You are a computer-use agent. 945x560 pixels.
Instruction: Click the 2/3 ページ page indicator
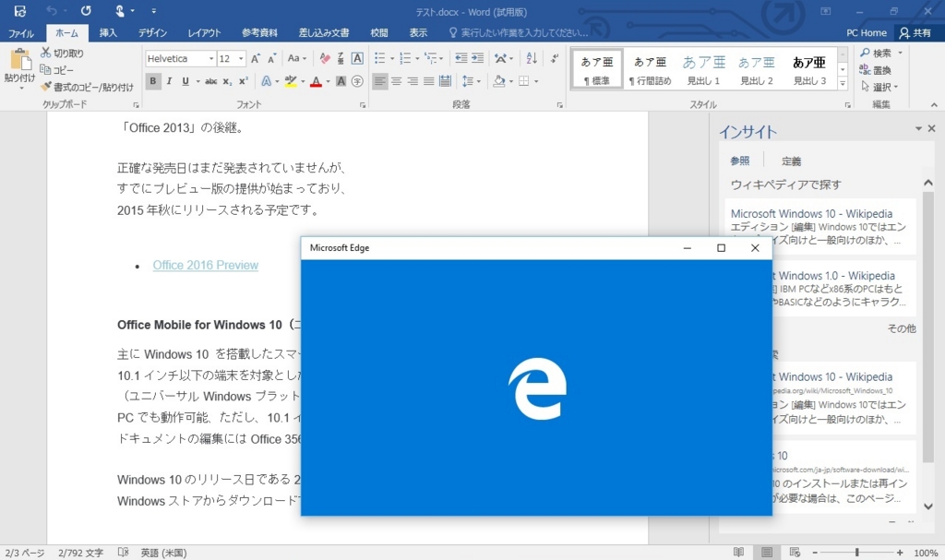[25, 553]
